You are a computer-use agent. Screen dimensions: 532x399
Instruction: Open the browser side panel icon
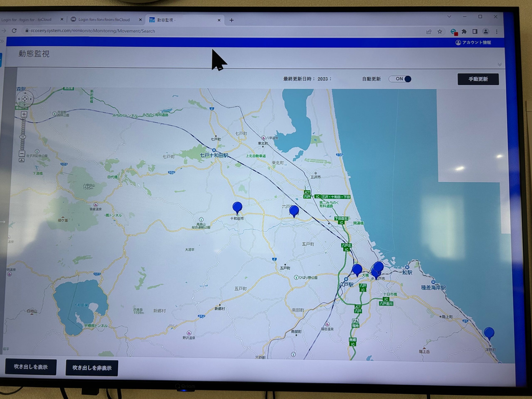point(475,32)
